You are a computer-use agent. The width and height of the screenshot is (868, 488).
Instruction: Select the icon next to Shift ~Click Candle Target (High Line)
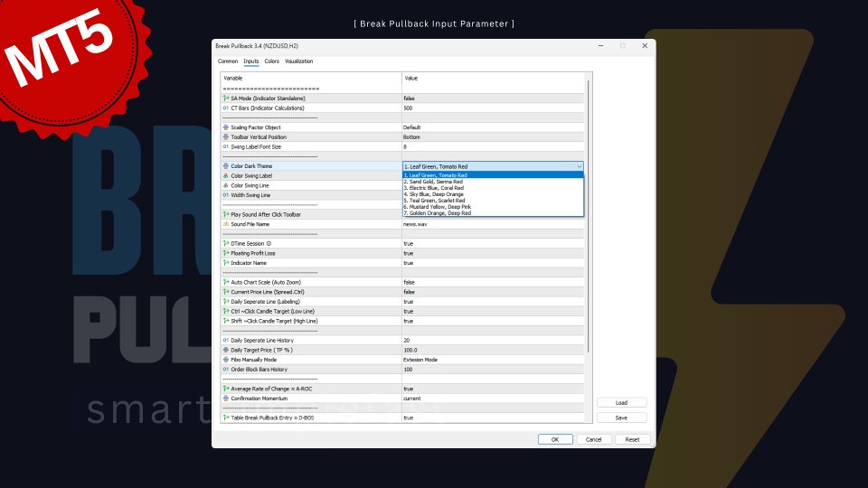tap(226, 321)
